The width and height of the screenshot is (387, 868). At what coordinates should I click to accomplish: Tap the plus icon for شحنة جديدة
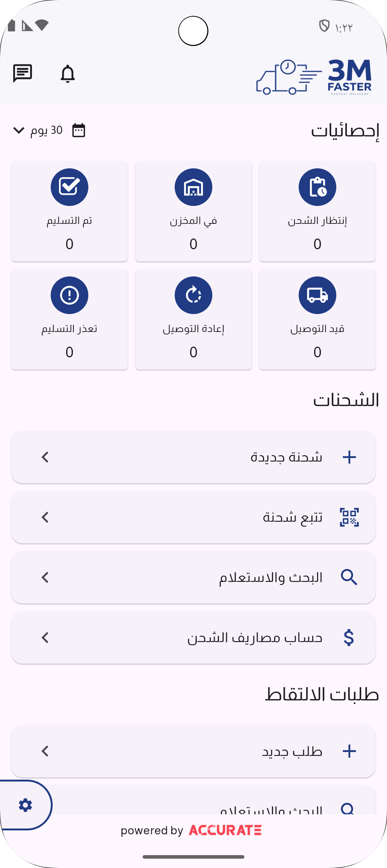[349, 457]
